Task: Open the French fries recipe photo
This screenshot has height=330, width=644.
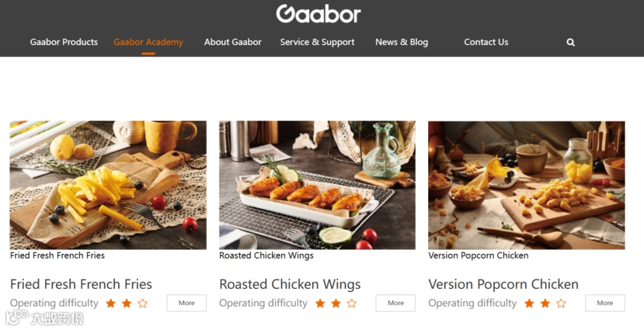Action: 108,185
